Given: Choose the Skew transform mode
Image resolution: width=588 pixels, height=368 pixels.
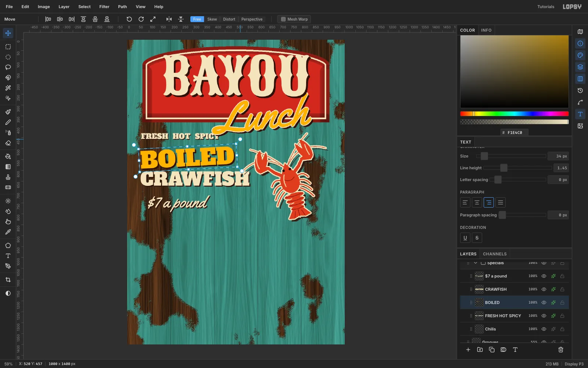Looking at the screenshot, I should coord(212,19).
